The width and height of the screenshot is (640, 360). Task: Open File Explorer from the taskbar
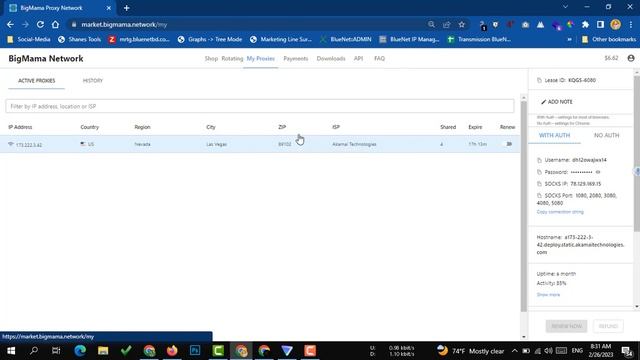[x=103, y=351]
